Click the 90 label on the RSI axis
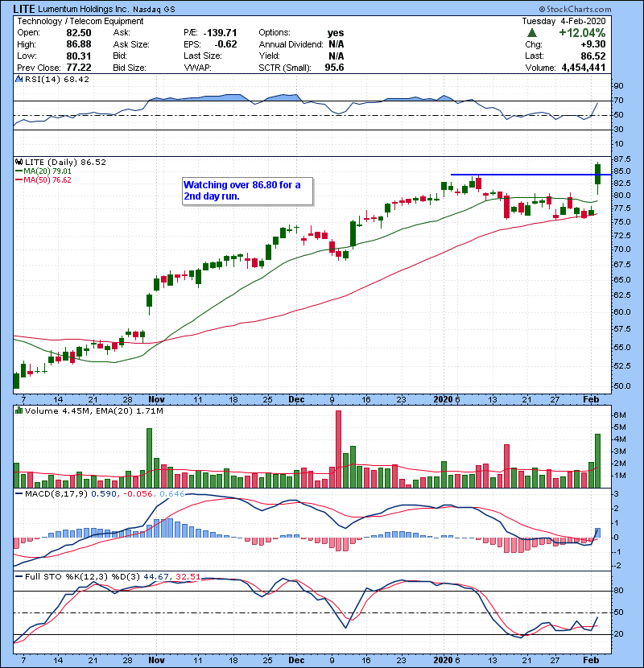Image resolution: width=644 pixels, height=668 pixels. [x=618, y=85]
